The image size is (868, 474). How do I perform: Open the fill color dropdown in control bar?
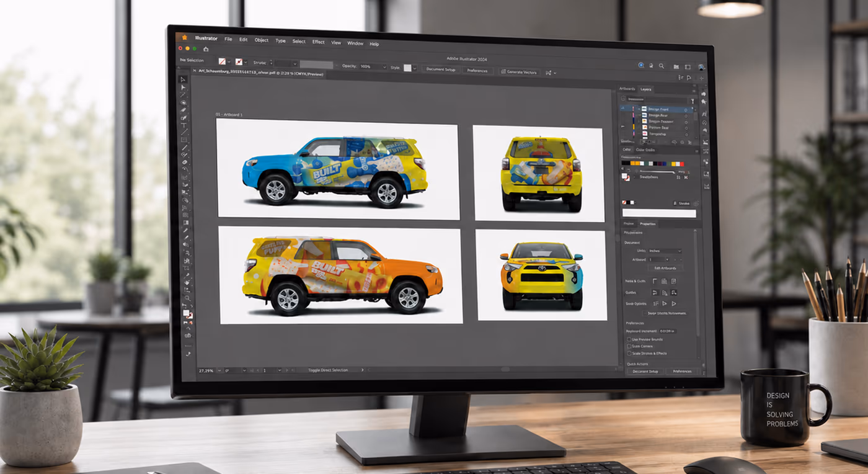click(229, 61)
